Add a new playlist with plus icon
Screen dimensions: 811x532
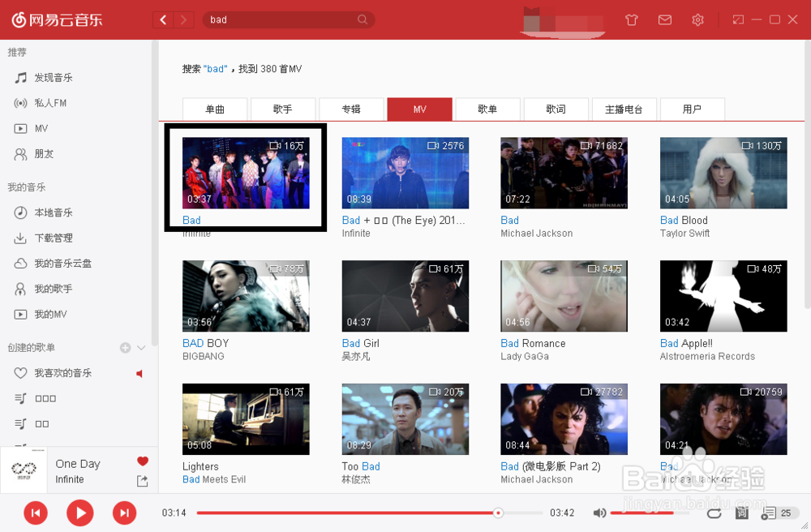pyautogui.click(x=125, y=347)
